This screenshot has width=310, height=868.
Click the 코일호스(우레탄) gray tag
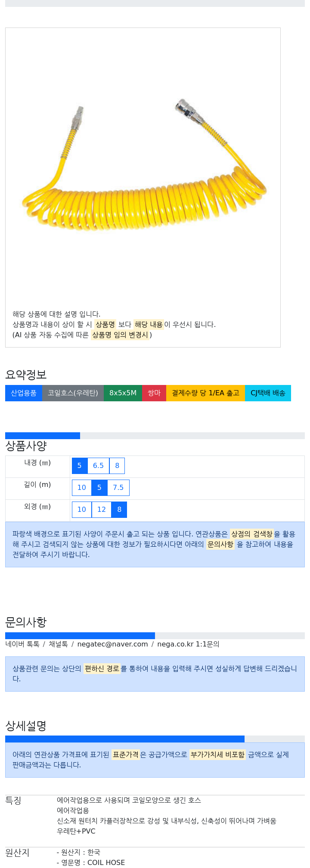(73, 393)
